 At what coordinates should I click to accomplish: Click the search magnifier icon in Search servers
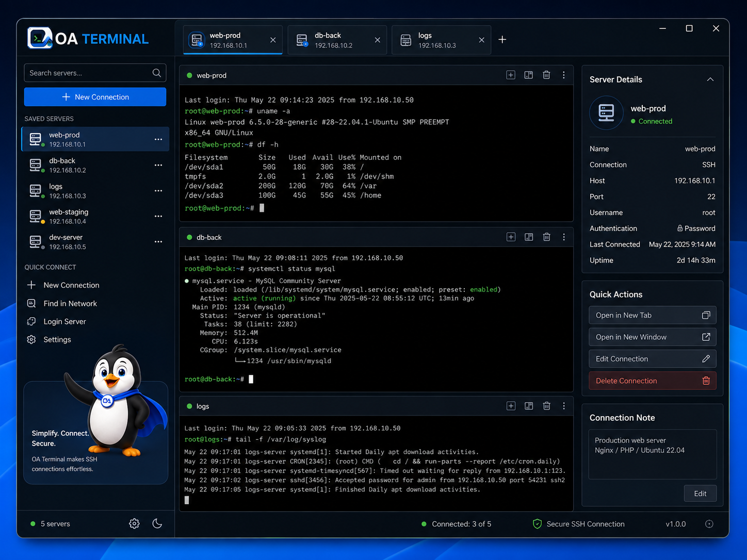tap(157, 73)
